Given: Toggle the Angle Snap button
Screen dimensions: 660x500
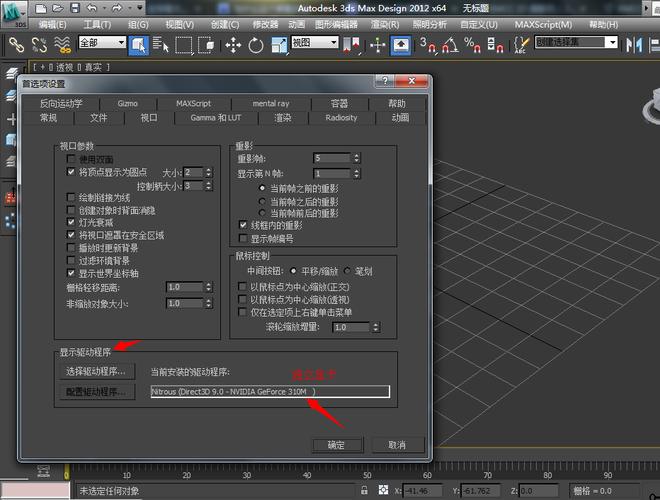Looking at the screenshot, I should (x=450, y=45).
